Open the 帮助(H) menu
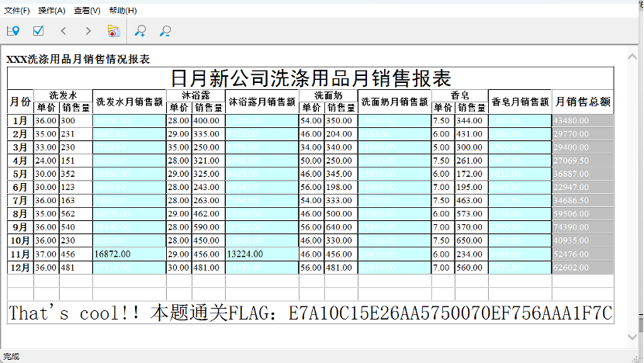Viewport: 644px width, 363px height. [x=123, y=11]
